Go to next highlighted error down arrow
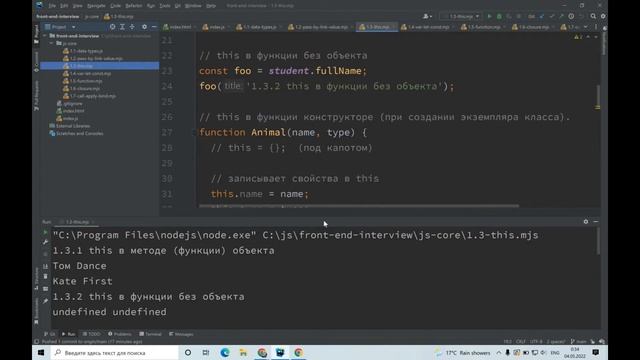Screen dimensions: 640x360 click(596, 37)
